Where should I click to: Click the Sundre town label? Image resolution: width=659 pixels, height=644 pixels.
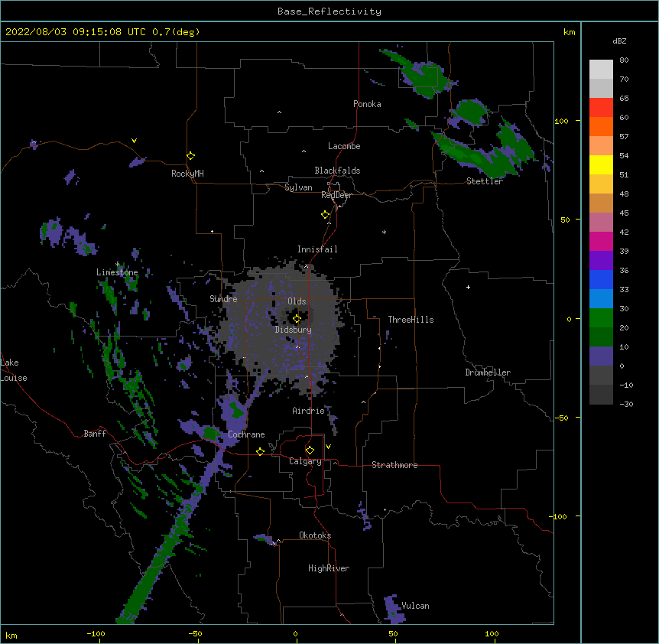pyautogui.click(x=223, y=299)
